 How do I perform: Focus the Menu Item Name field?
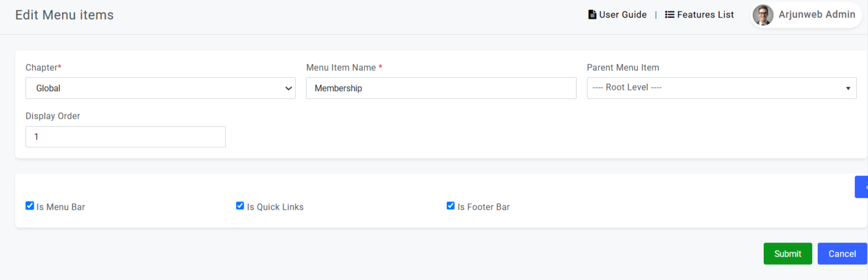[x=441, y=88]
